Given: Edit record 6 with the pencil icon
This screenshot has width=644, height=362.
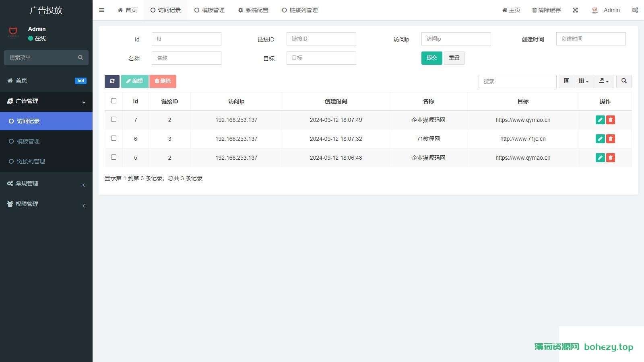Looking at the screenshot, I should click(600, 139).
